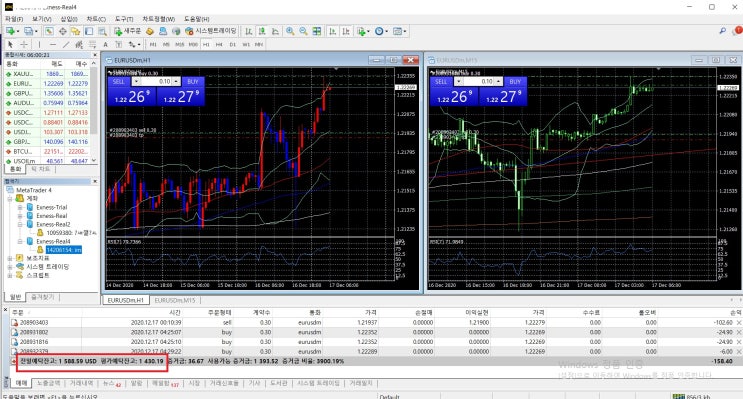Select the crosshair tool
Viewport: 743px width, 399px height.
pyautogui.click(x=23, y=44)
